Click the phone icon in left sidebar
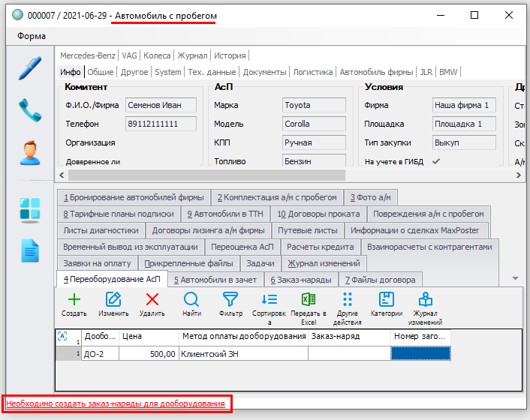 click(30, 109)
